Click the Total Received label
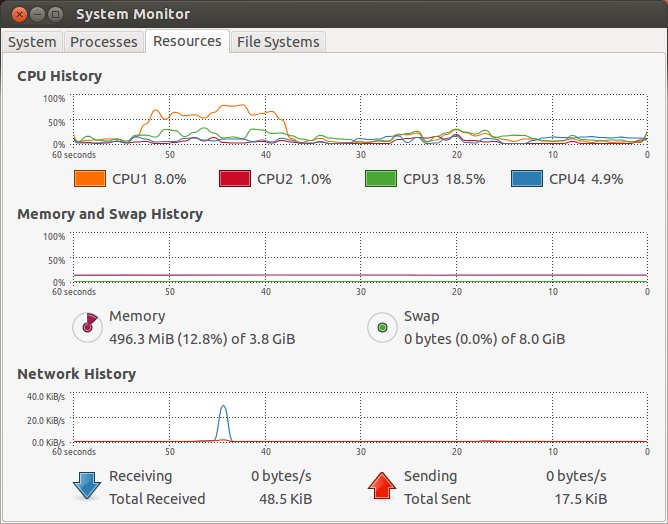Viewport: 668px width, 524px height. click(x=157, y=499)
